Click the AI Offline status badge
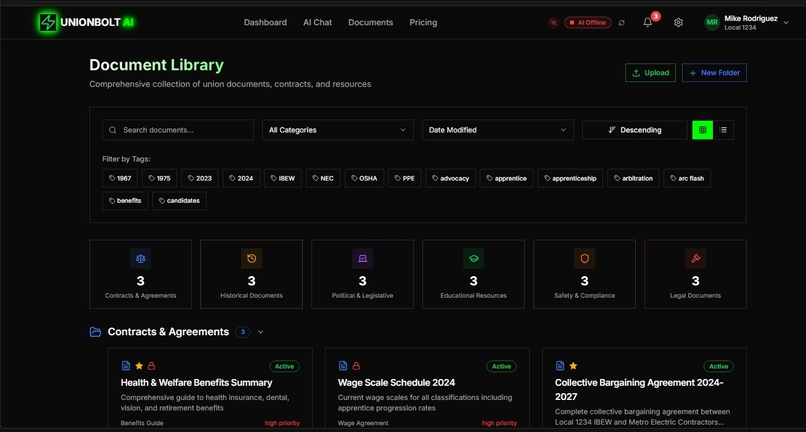Image resolution: width=806 pixels, height=432 pixels. (x=588, y=23)
